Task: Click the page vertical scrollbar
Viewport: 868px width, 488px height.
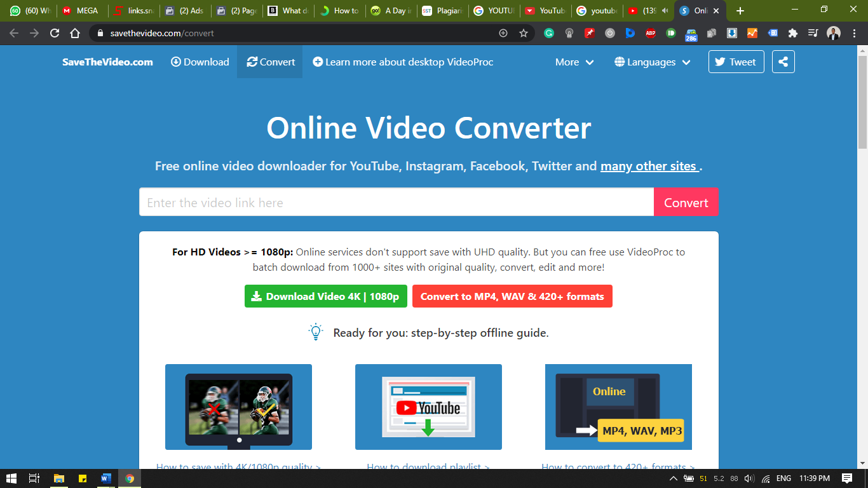Action: click(x=862, y=102)
